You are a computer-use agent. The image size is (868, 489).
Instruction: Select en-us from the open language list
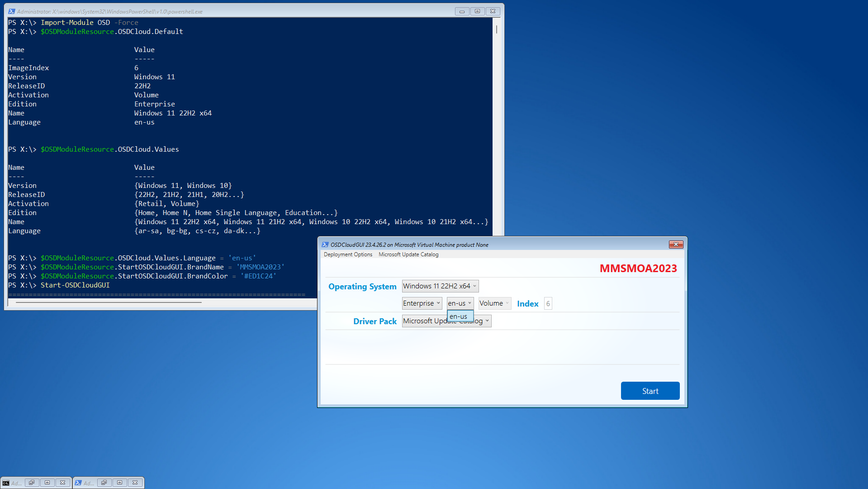coord(459,316)
